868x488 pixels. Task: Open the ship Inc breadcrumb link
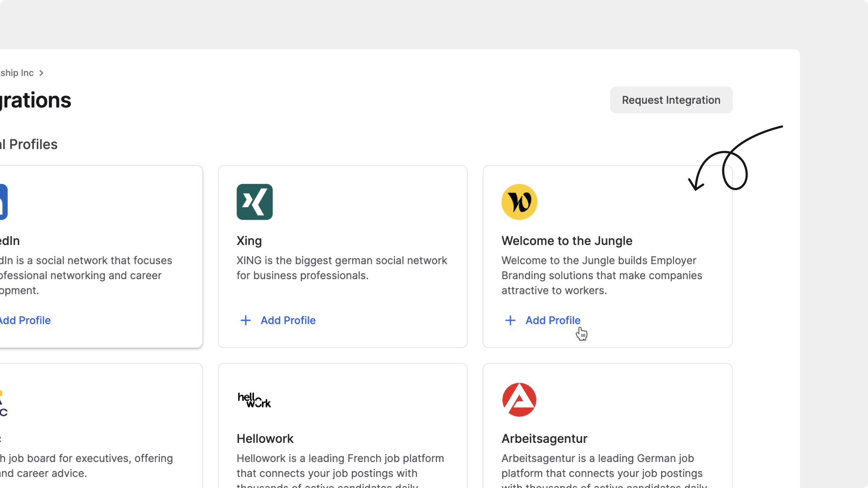17,73
